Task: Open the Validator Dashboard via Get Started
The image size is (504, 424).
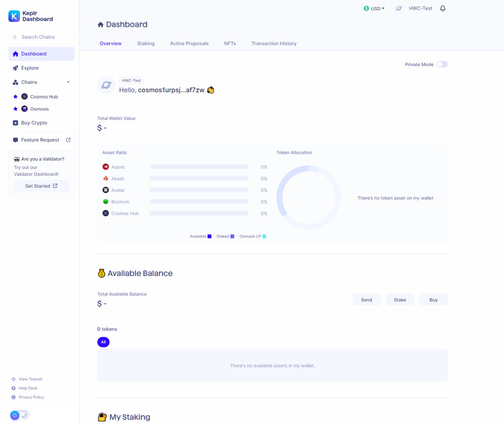Action: click(x=41, y=186)
